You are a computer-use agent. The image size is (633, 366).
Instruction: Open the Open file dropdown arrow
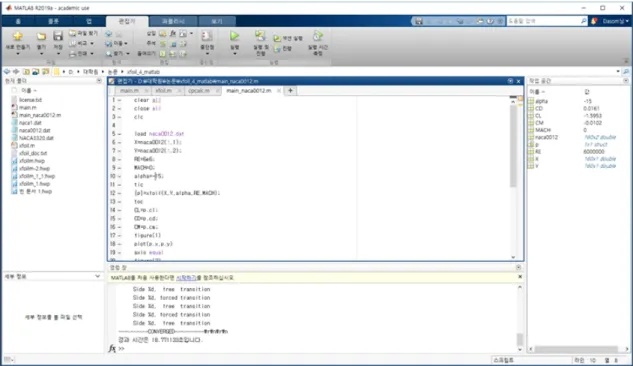41,54
